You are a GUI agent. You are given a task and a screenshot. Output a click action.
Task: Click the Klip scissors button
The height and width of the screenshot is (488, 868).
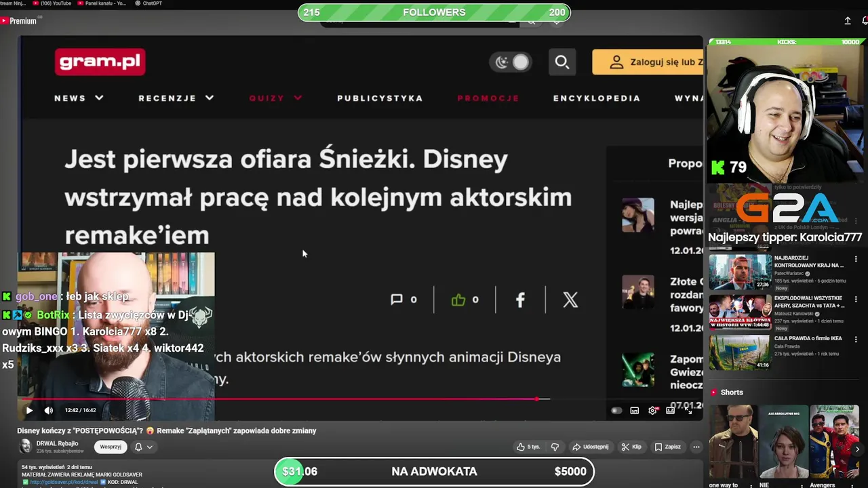631,447
